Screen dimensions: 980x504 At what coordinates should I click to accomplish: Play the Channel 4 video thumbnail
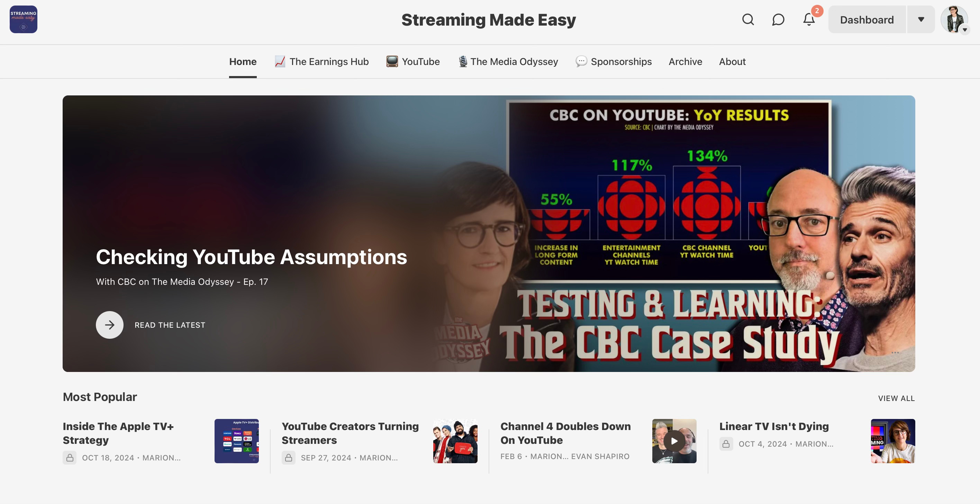pos(674,441)
